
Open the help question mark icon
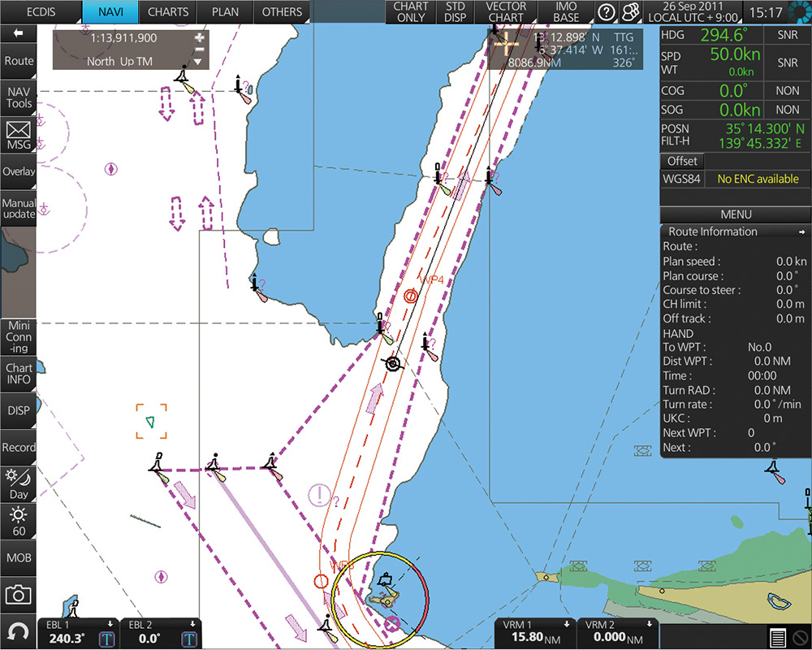[606, 12]
